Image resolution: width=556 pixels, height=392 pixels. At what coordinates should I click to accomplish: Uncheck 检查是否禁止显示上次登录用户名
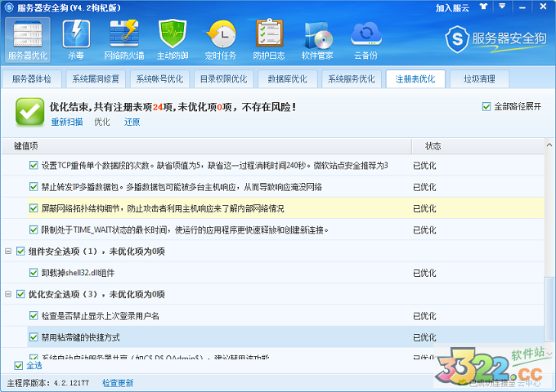coord(34,316)
